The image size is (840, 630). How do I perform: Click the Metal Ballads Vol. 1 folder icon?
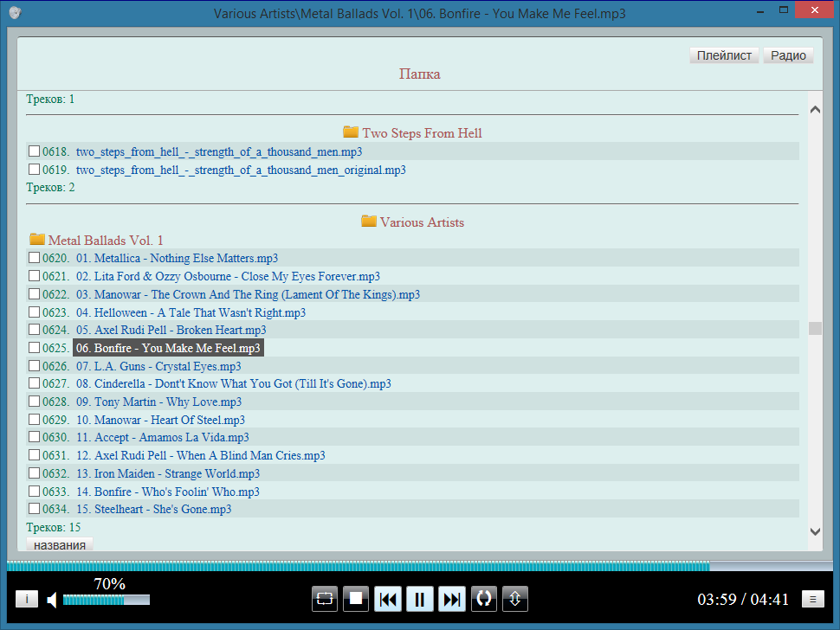(x=37, y=239)
